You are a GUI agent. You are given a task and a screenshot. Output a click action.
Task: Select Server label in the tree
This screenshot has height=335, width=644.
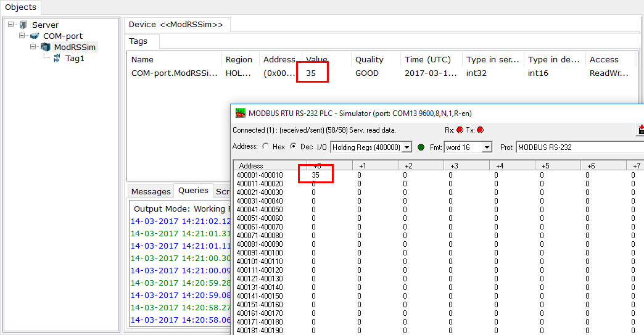[x=45, y=25]
